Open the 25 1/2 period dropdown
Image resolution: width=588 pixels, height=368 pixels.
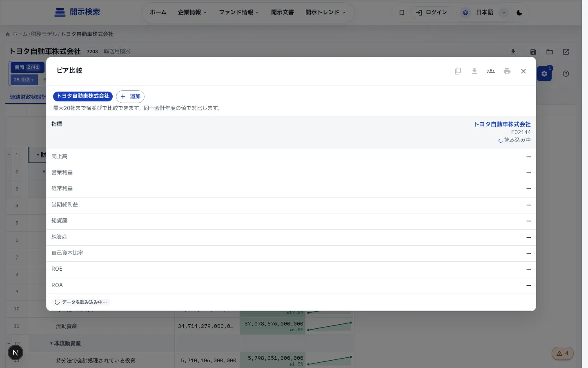tap(24, 80)
